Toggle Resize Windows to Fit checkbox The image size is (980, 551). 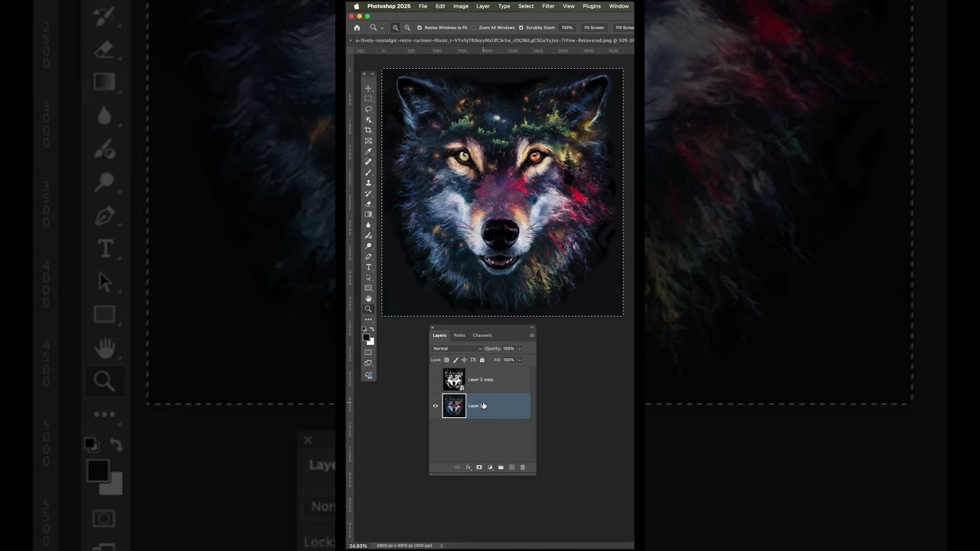click(420, 28)
